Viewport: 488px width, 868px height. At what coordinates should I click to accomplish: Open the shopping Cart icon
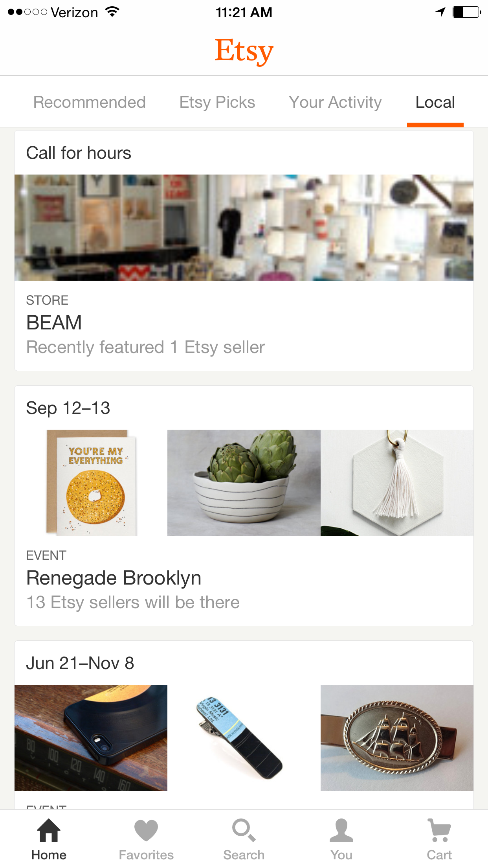(439, 830)
